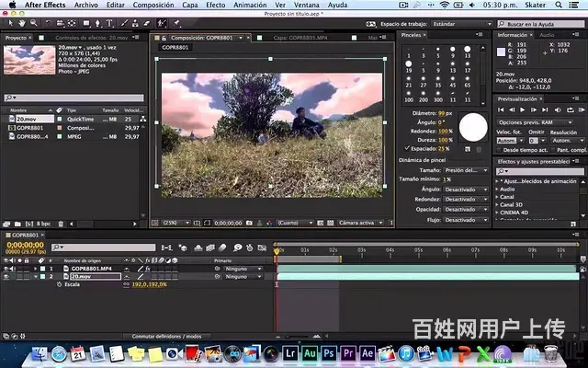Enable Pant. compl. checkbox
The width and height of the screenshot is (588, 368).
(x=553, y=150)
